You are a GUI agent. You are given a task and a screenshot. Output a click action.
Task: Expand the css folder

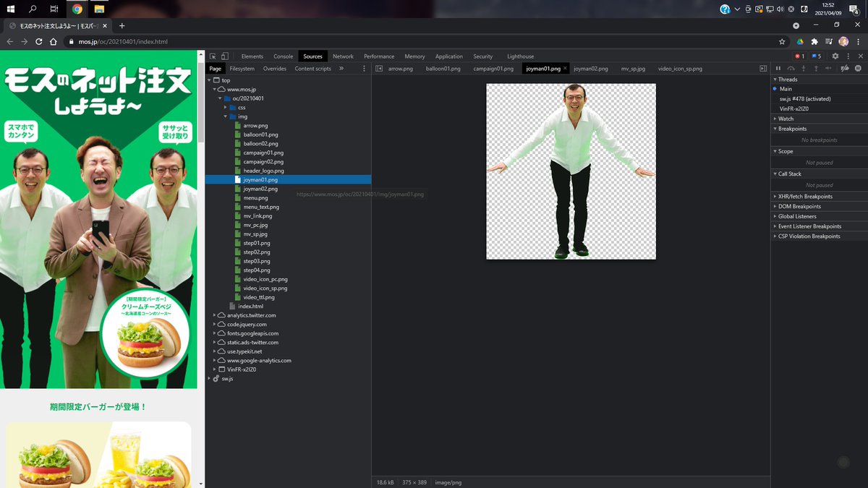point(226,108)
